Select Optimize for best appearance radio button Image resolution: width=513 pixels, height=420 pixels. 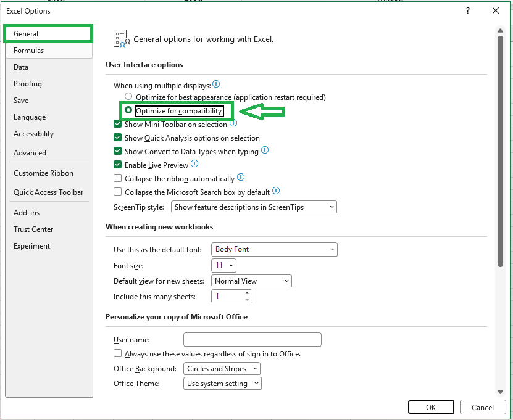(128, 96)
